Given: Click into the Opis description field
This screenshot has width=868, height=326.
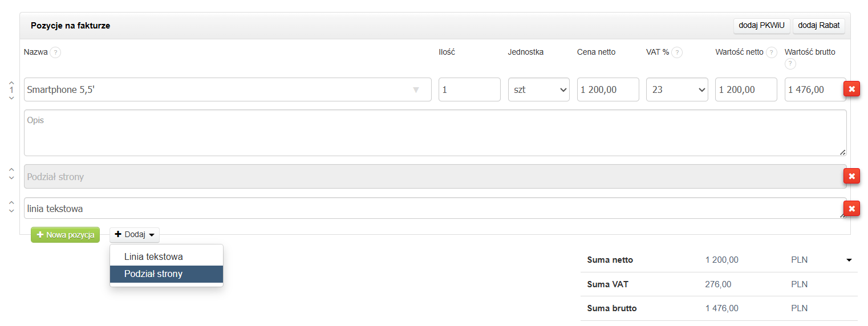Looking at the screenshot, I should 435,133.
